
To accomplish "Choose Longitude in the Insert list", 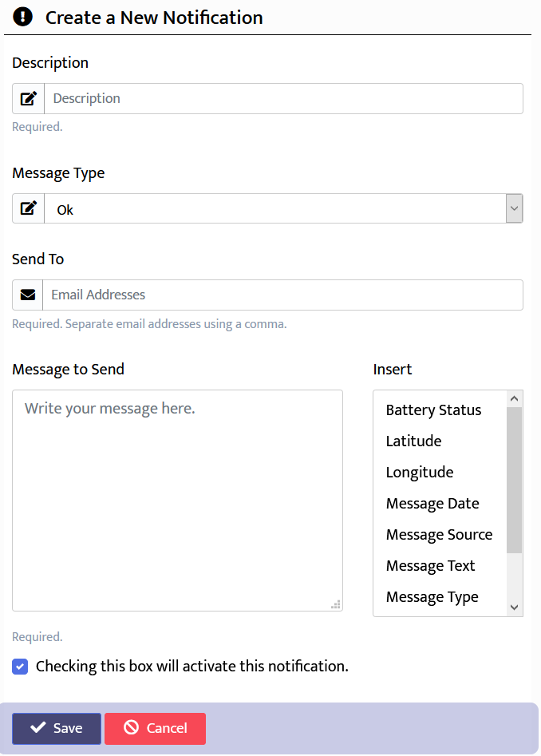I will [420, 473].
